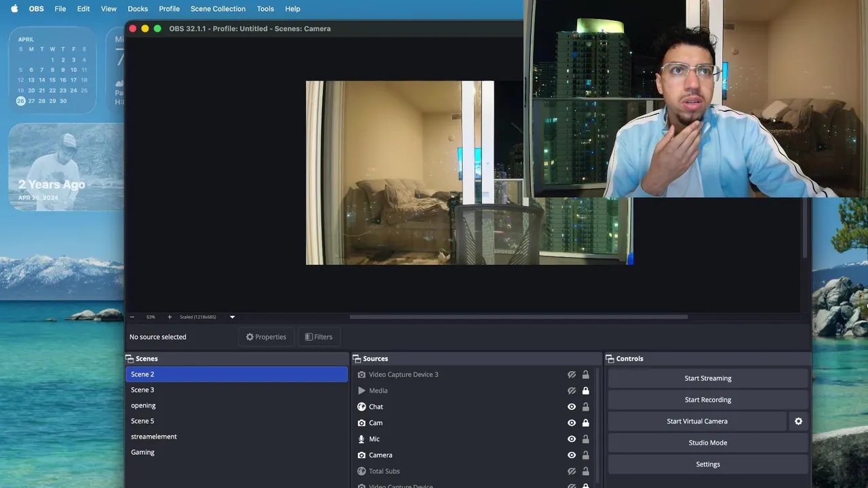Zoom out the preview with the minus icon

[x=132, y=317]
